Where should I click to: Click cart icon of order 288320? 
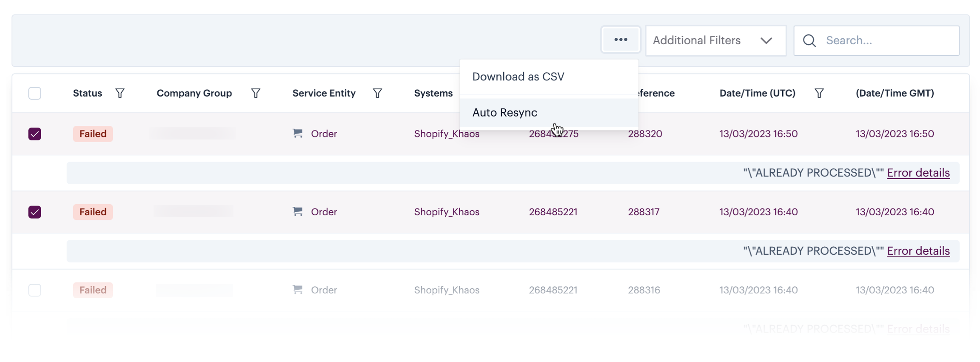tap(298, 134)
